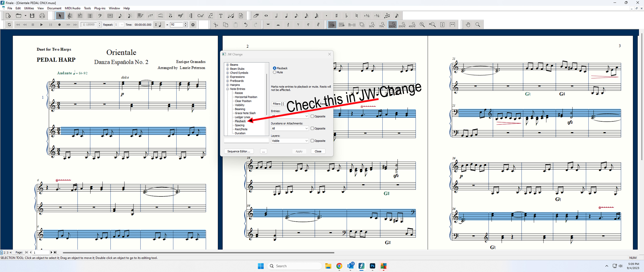Select the Hand Grabber tool
This screenshot has width=644, height=272.
click(x=468, y=25)
